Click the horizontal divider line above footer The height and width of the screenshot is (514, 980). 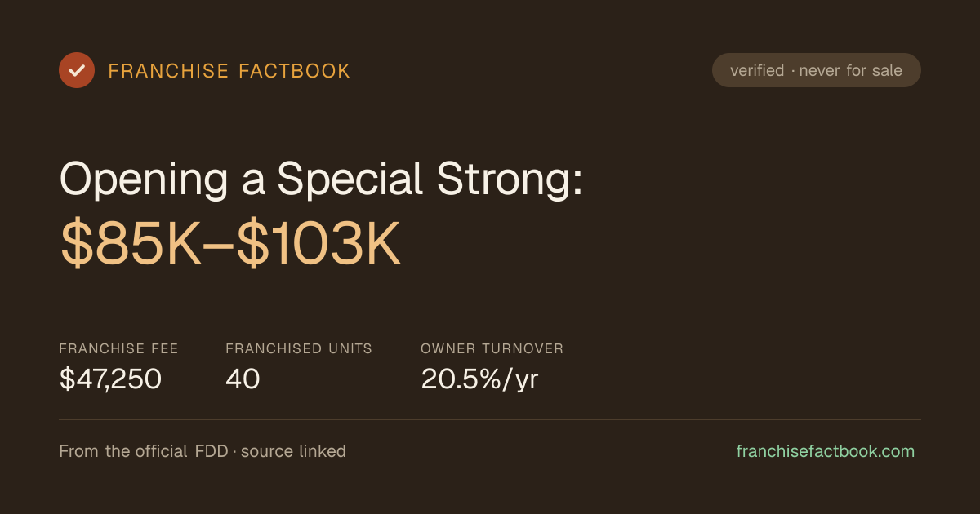[x=490, y=420]
